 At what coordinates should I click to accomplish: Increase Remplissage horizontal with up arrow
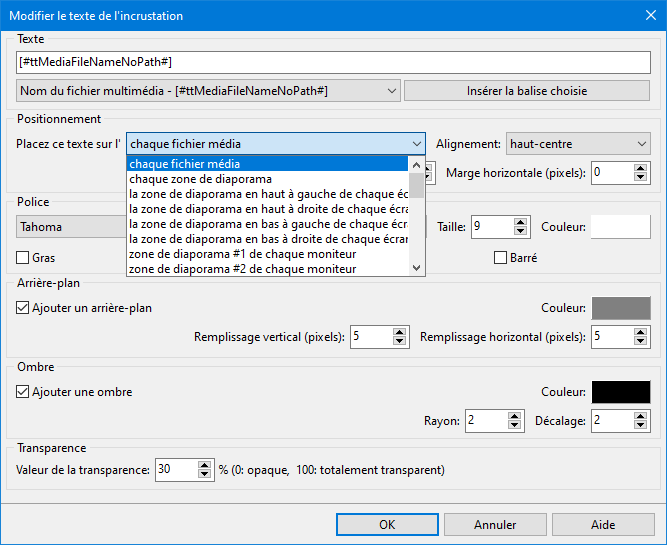pos(640,332)
